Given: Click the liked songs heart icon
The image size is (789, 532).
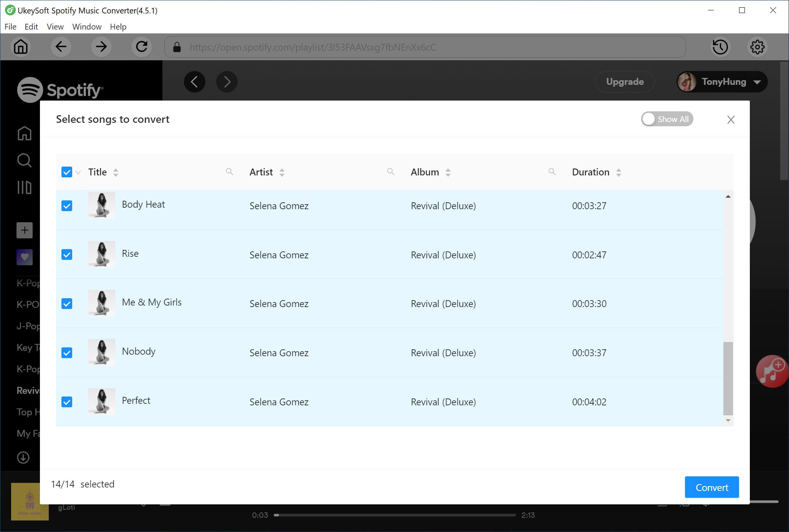Looking at the screenshot, I should point(24,256).
